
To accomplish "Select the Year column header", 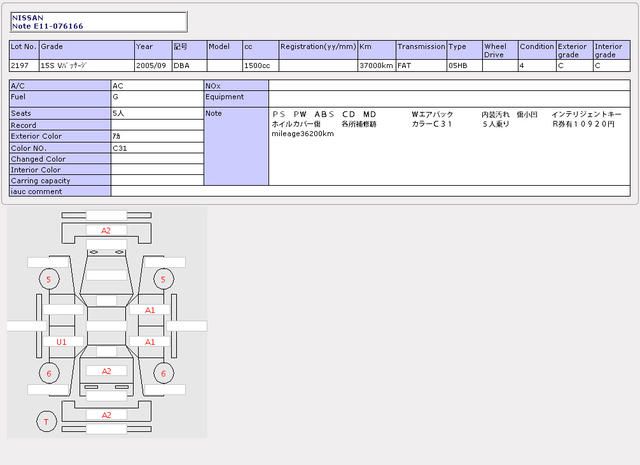I will click(x=153, y=50).
